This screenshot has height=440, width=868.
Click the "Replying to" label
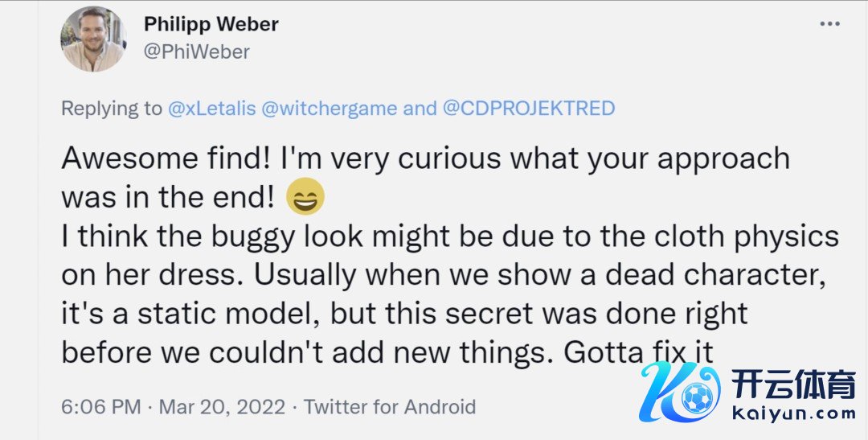112,108
